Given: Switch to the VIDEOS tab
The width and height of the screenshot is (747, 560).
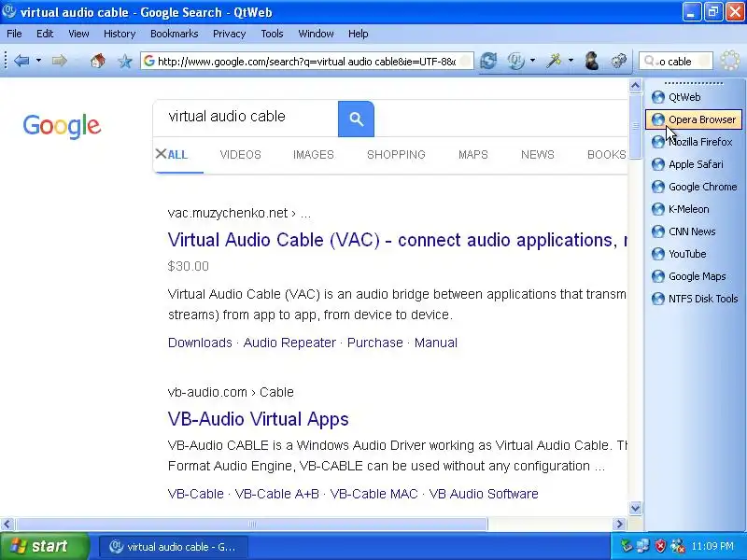Looking at the screenshot, I should coord(241,155).
